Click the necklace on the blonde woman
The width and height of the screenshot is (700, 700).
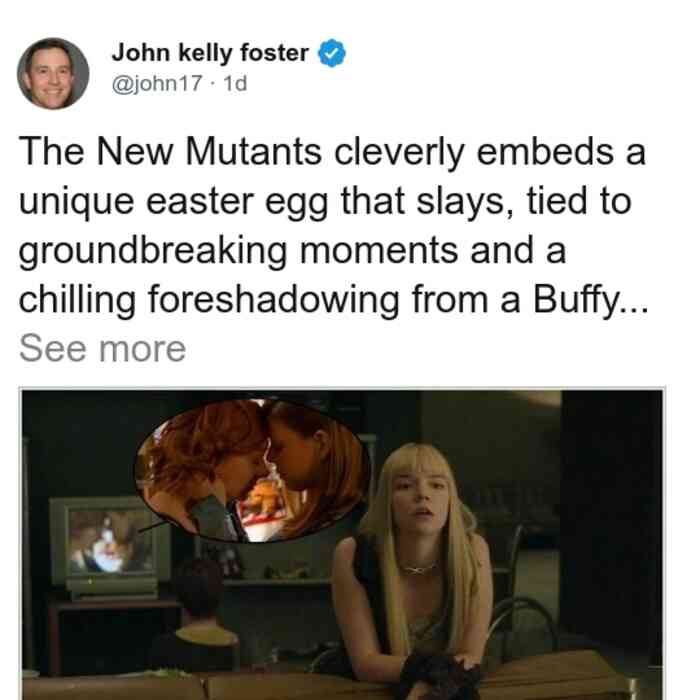click(x=420, y=569)
